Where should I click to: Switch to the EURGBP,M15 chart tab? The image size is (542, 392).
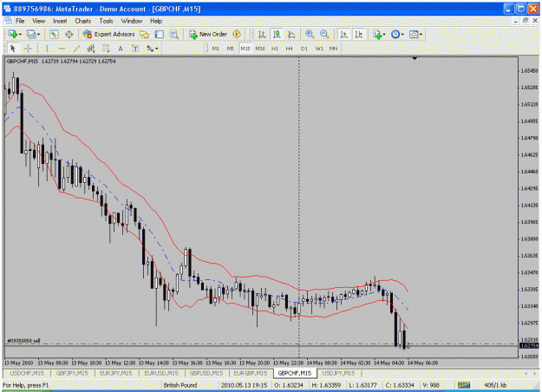point(251,373)
